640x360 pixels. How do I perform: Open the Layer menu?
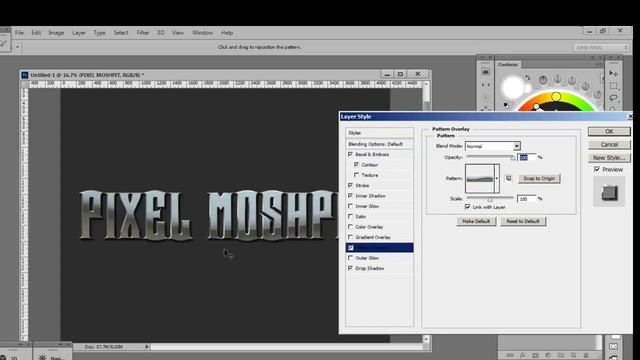pos(79,33)
